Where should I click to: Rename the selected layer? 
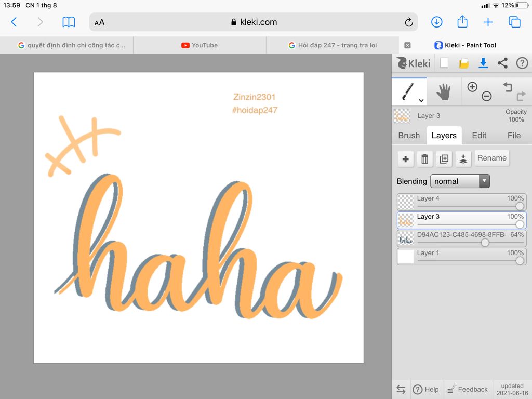coord(491,158)
